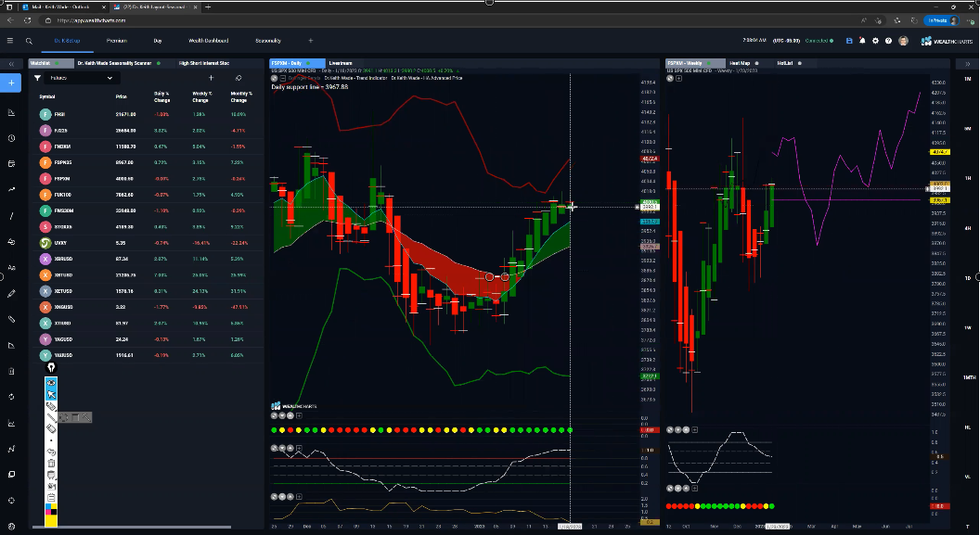Select the eraser tool in the annotation toolbar

[51, 429]
